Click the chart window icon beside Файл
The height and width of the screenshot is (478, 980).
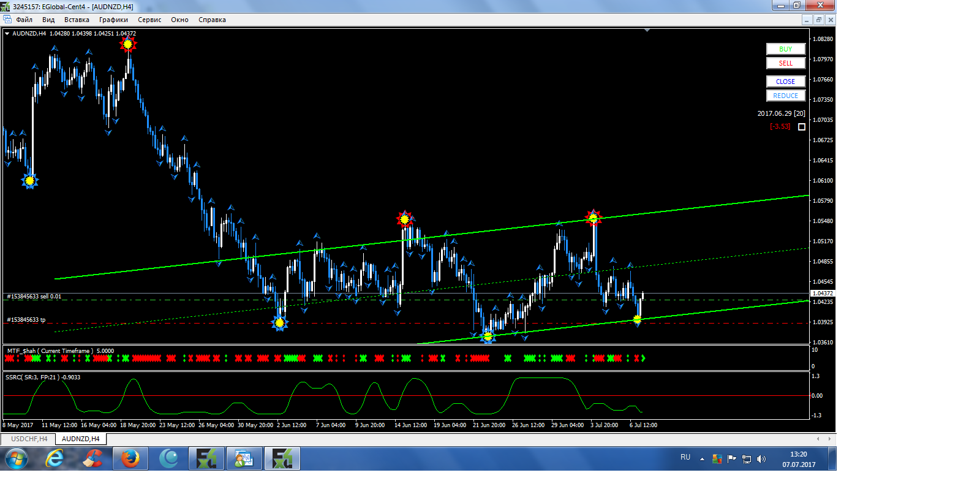(x=7, y=20)
